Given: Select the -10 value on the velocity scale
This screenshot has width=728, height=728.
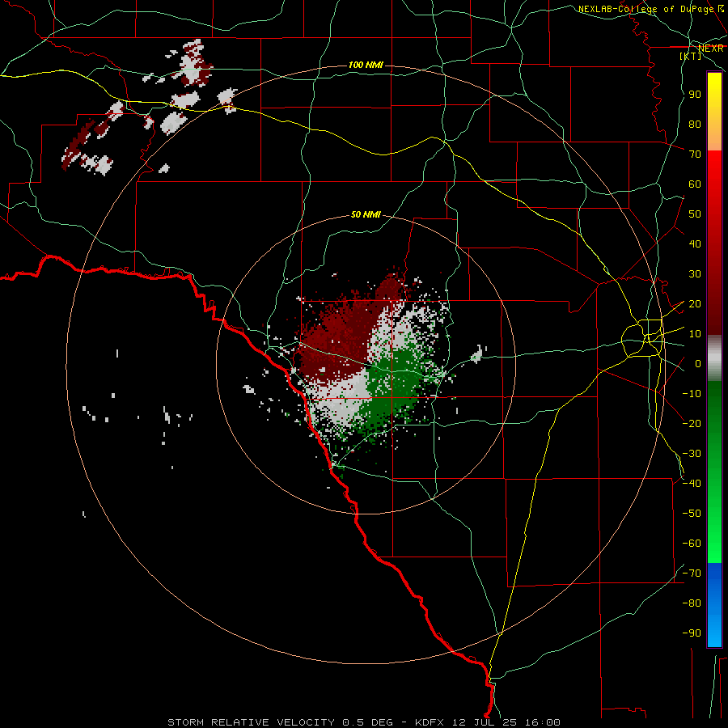Looking at the screenshot, I should (692, 394).
